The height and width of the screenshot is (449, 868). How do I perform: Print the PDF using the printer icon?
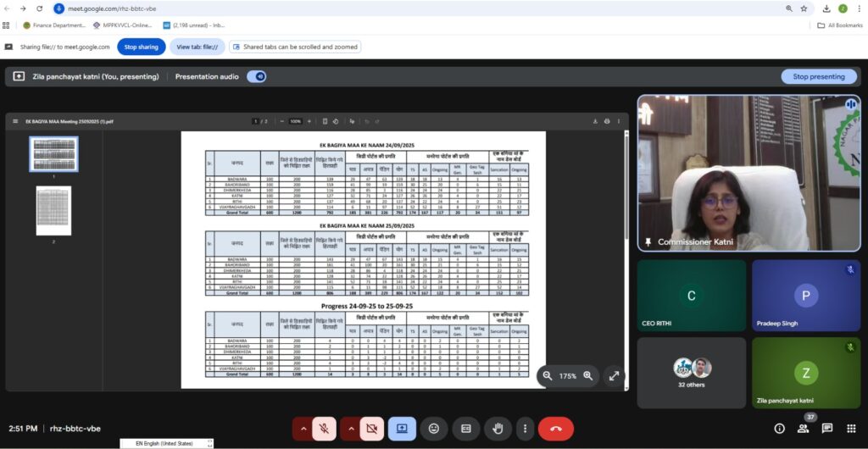pos(607,121)
